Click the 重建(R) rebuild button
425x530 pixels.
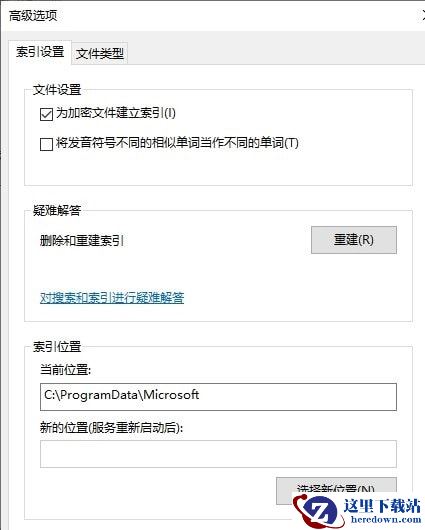point(354,240)
